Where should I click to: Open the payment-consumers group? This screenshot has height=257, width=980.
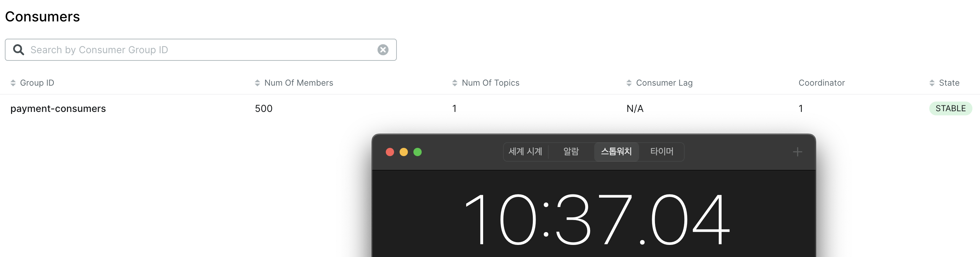[x=58, y=108]
